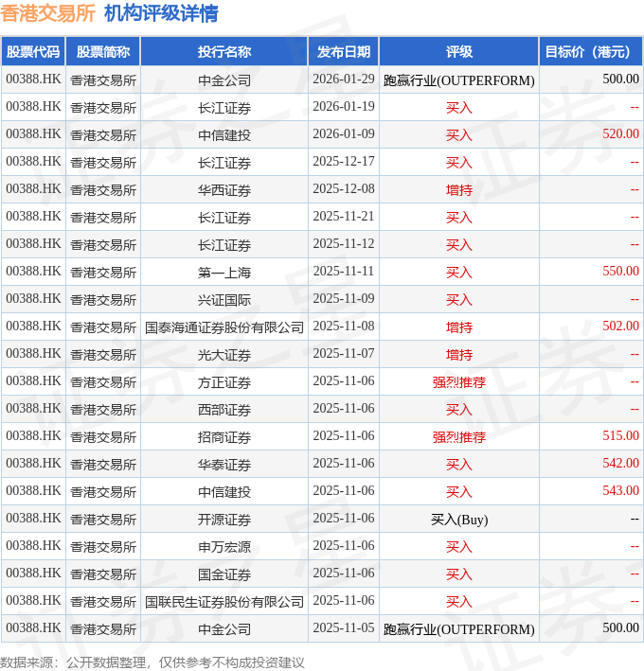Click 强烈推荐 rating in 方正证券 row
Screen dimensions: 644x671
coord(459,382)
